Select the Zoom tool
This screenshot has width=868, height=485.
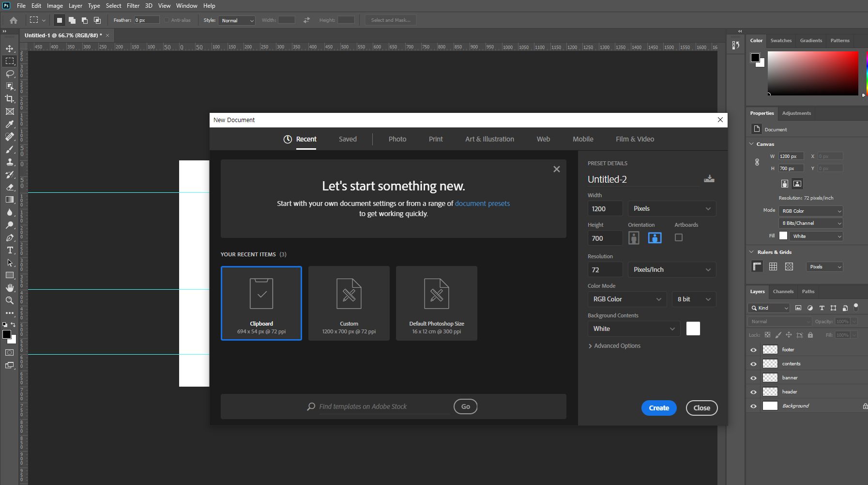10,300
